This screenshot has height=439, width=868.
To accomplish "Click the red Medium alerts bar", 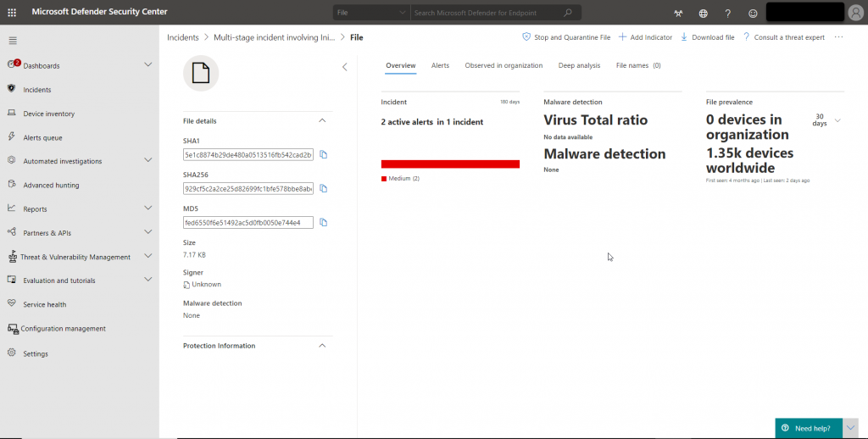I will click(450, 164).
